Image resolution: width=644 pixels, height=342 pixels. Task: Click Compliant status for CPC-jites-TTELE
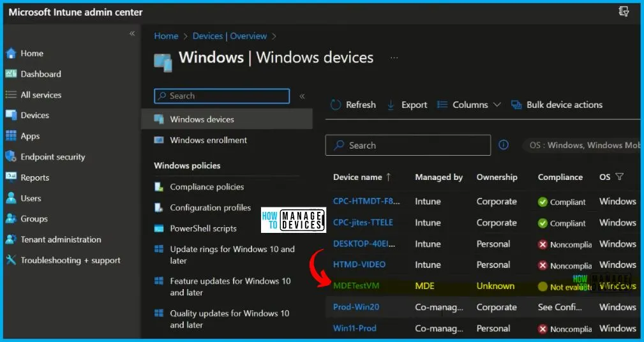[562, 223]
